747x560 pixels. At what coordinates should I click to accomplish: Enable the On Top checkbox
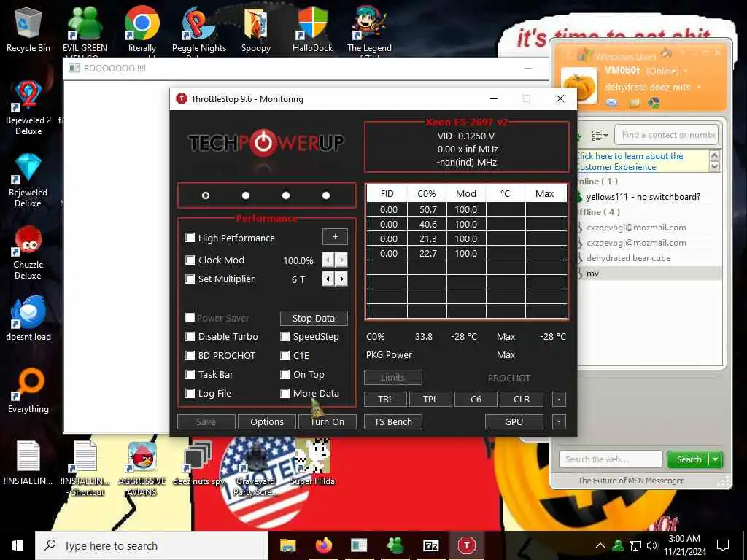[285, 375]
